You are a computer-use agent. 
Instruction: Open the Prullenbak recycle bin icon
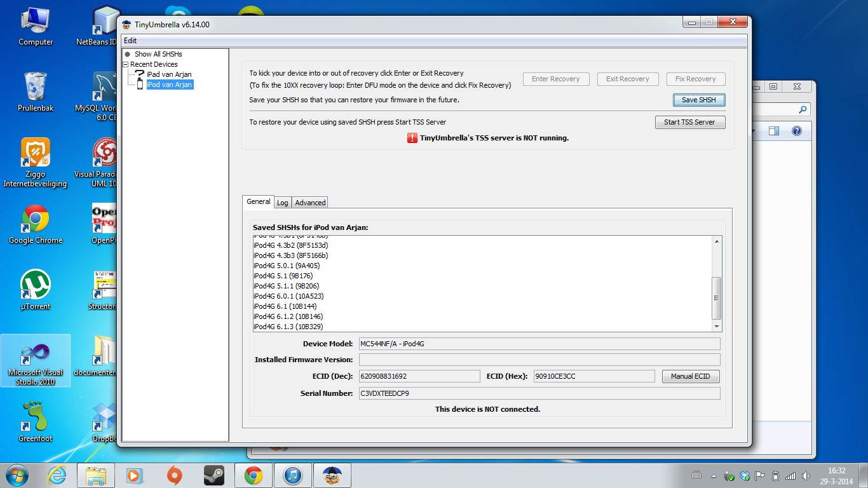tap(36, 92)
